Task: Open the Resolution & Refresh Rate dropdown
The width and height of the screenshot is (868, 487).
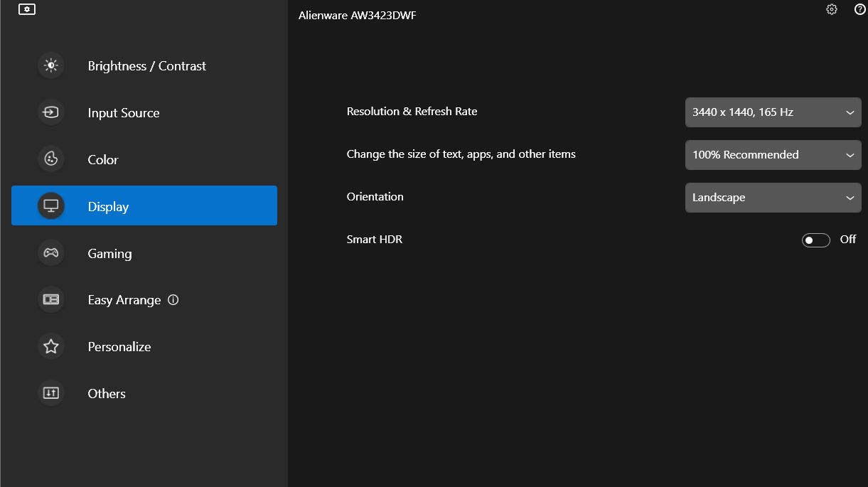Action: click(773, 112)
